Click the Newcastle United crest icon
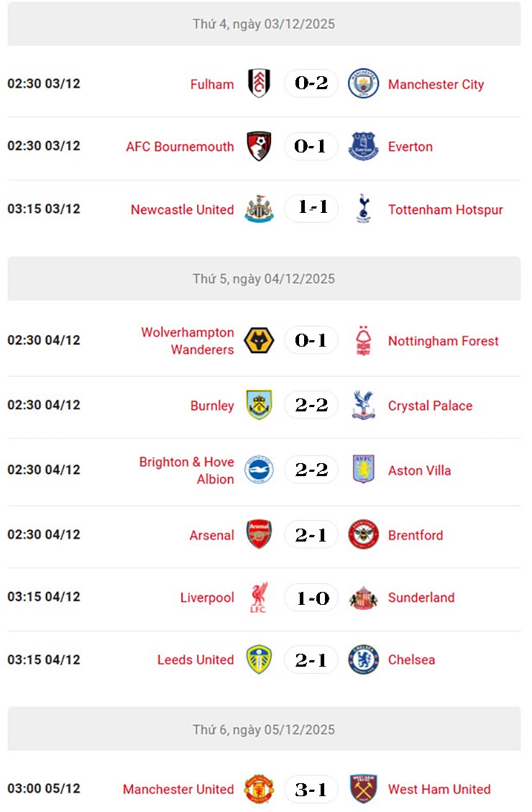The width and height of the screenshot is (532, 812). click(x=259, y=209)
